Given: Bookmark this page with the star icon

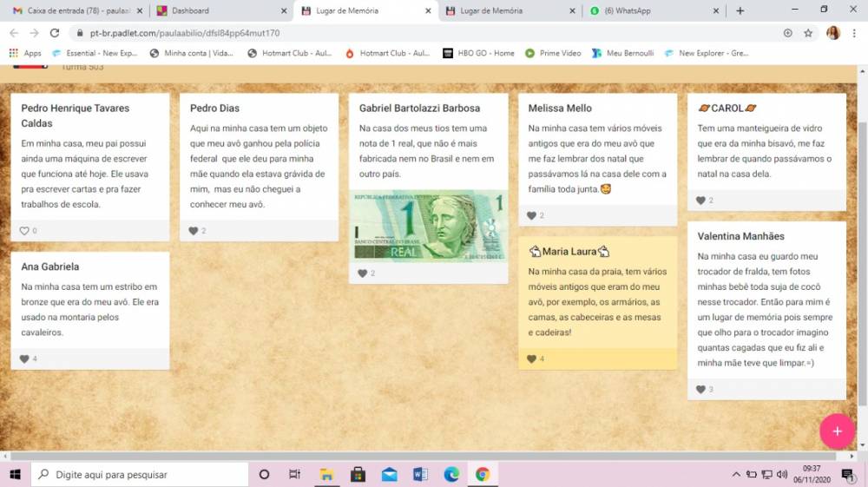Looking at the screenshot, I should click(x=808, y=33).
